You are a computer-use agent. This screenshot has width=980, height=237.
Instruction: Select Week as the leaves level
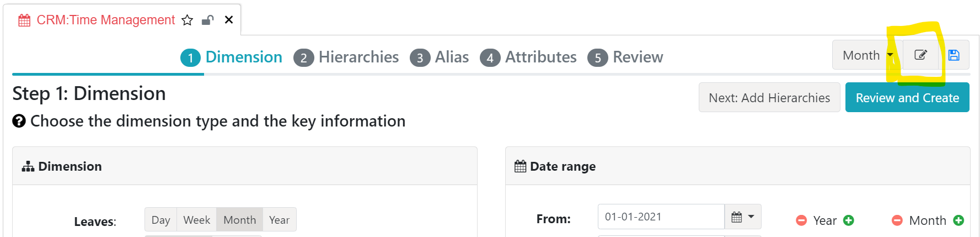coord(196,220)
